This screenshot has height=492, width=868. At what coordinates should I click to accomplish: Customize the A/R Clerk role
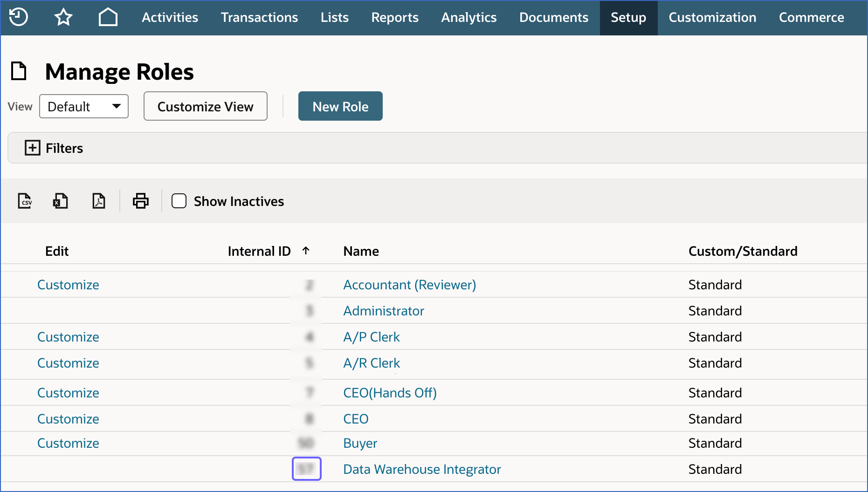click(68, 363)
